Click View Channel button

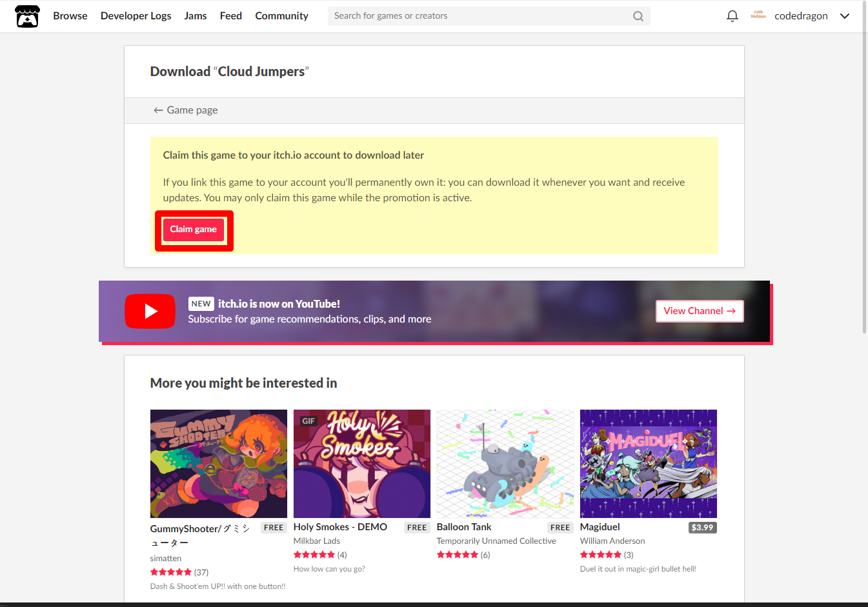700,311
